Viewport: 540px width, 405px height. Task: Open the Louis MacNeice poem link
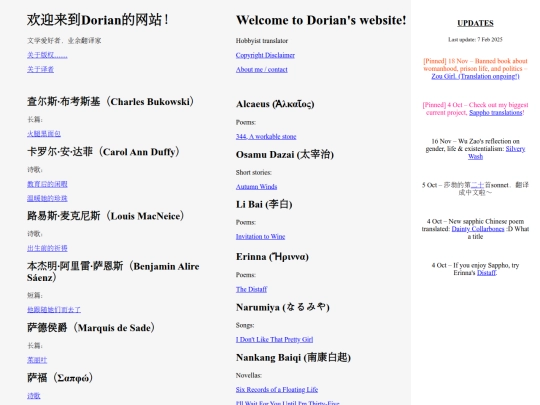click(47, 248)
